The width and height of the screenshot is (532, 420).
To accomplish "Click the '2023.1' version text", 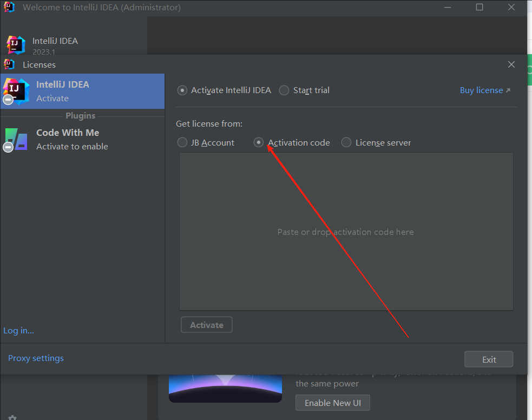I will click(44, 51).
